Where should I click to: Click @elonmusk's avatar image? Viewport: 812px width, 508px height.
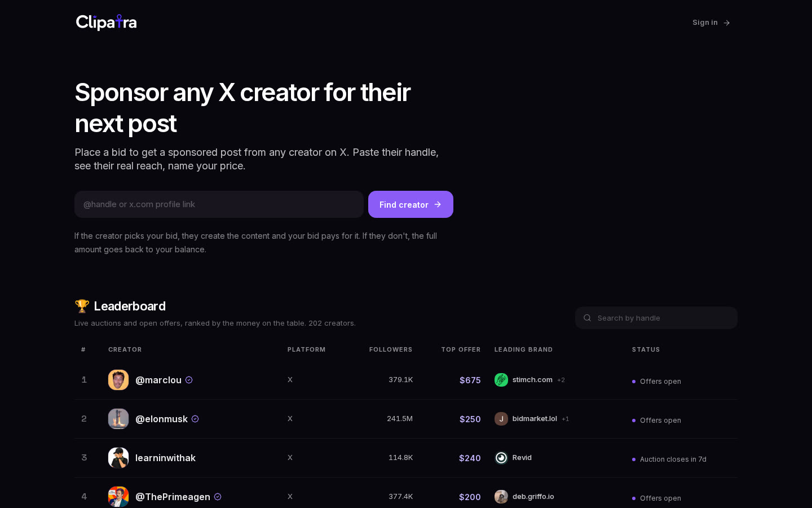pyautogui.click(x=118, y=419)
